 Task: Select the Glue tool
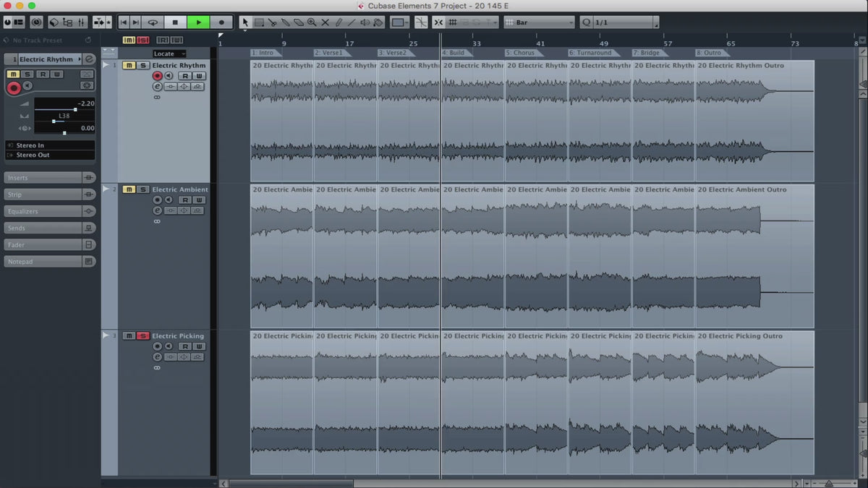[x=286, y=22]
